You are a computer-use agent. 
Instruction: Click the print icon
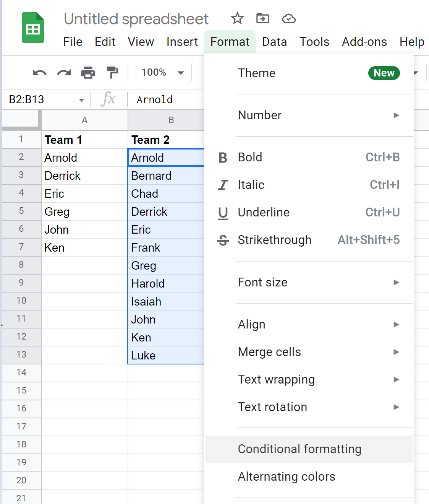(88, 73)
